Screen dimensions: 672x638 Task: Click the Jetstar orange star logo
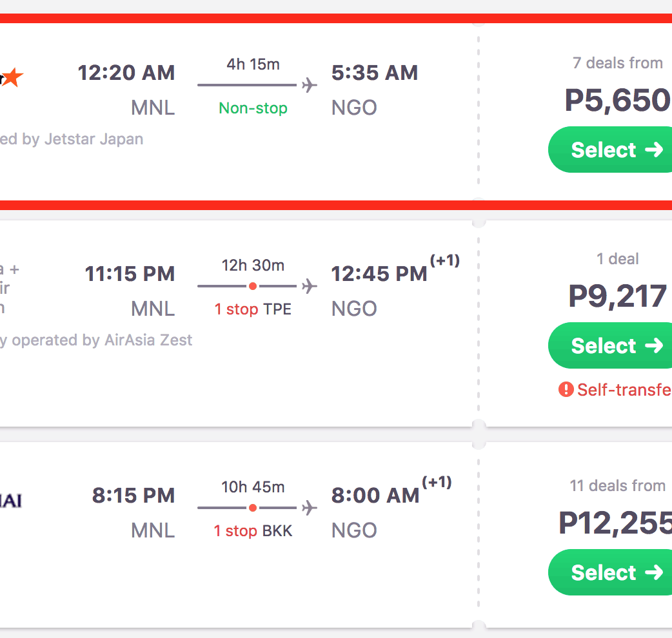[12, 78]
